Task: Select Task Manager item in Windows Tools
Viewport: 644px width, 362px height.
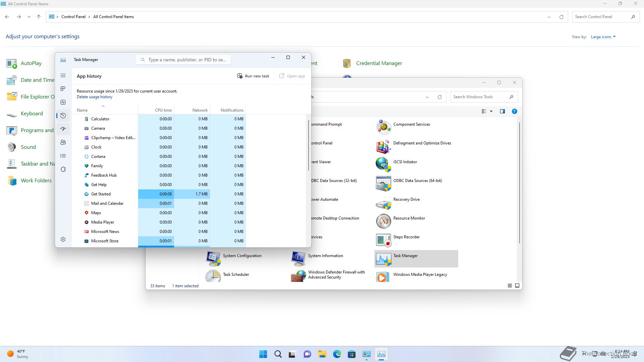Action: (x=416, y=259)
